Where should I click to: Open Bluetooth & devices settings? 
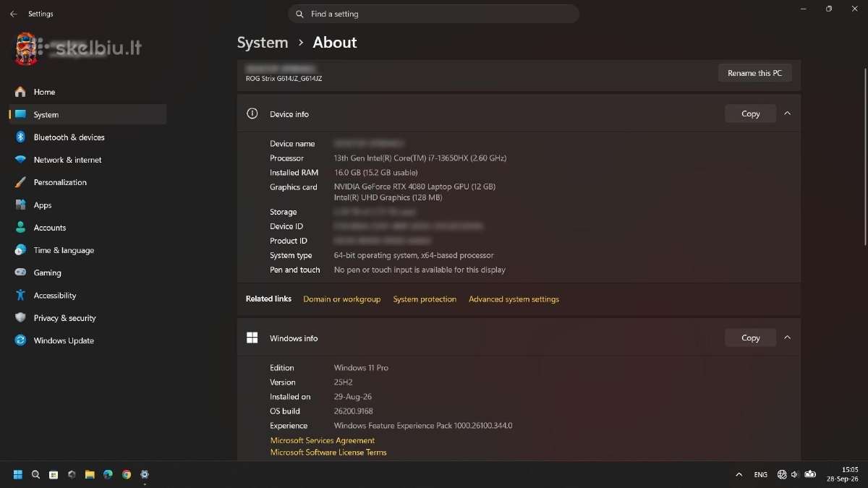click(88, 137)
